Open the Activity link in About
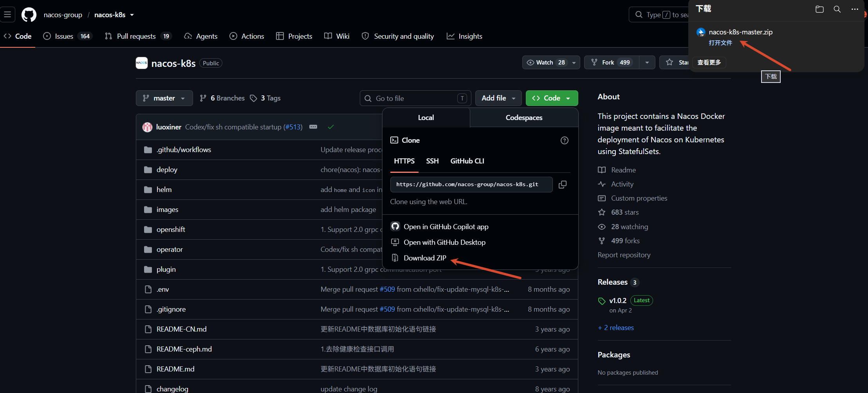 click(x=622, y=184)
